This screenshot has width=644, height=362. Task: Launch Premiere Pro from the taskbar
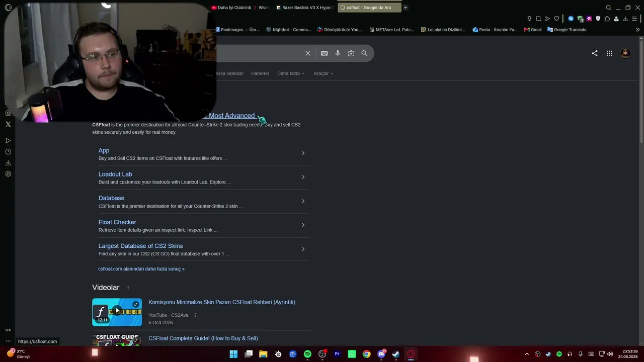click(x=337, y=354)
